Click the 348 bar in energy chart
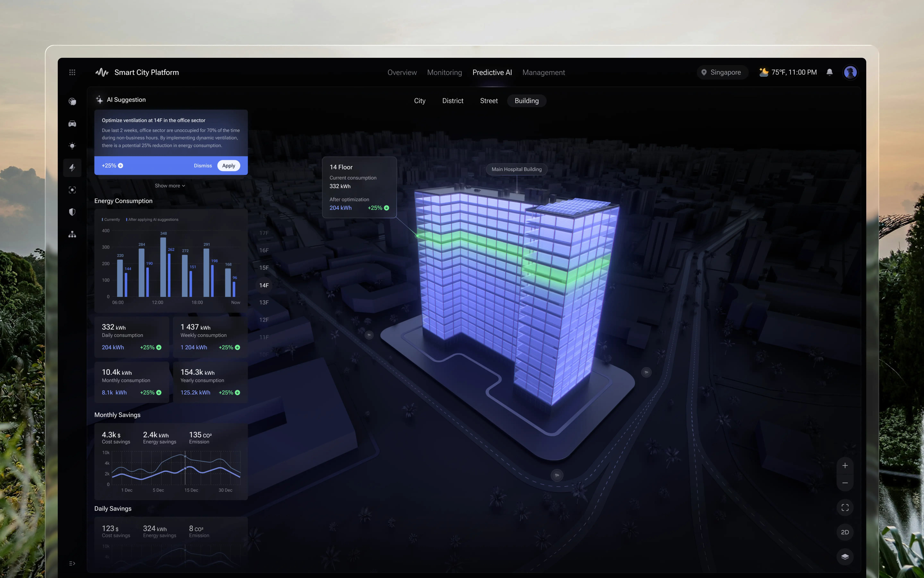This screenshot has width=924, height=578. tap(163, 267)
